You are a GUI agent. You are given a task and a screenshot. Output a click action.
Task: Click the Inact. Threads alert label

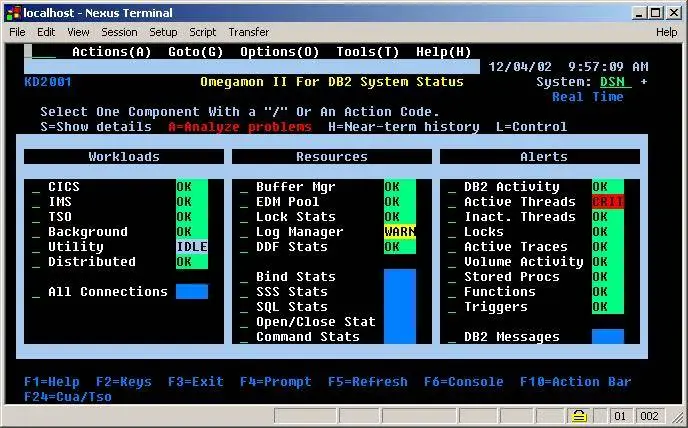coord(520,217)
